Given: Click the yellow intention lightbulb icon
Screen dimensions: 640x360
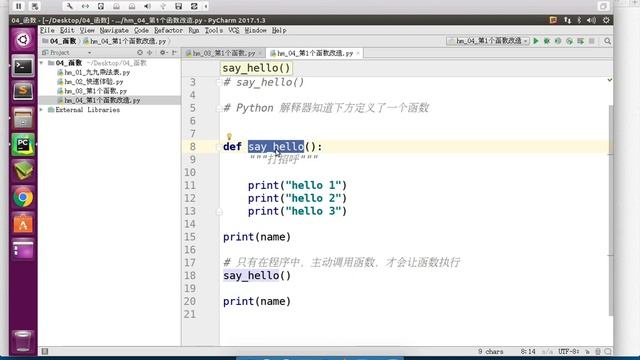Looking at the screenshot, I should (229, 136).
